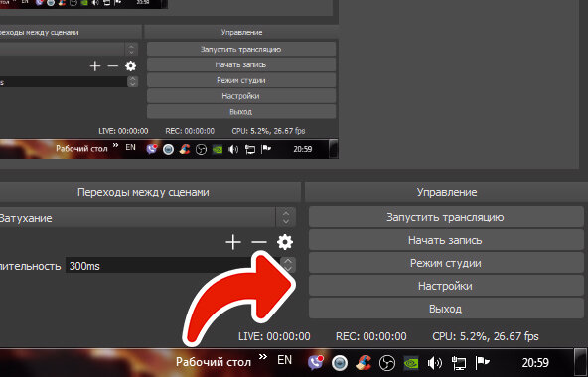
Task: Remove the scene transition with the large minus icon
Action: click(x=259, y=242)
